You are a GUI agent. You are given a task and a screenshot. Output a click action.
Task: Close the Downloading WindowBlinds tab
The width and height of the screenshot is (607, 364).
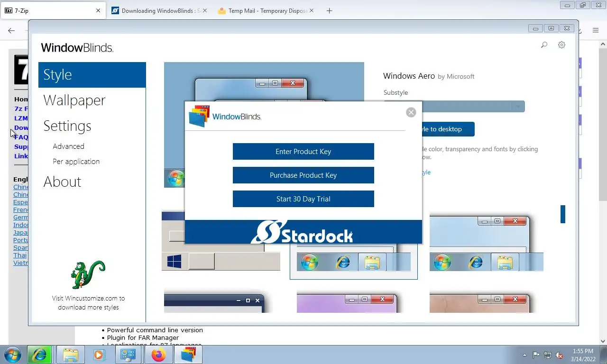(x=205, y=10)
